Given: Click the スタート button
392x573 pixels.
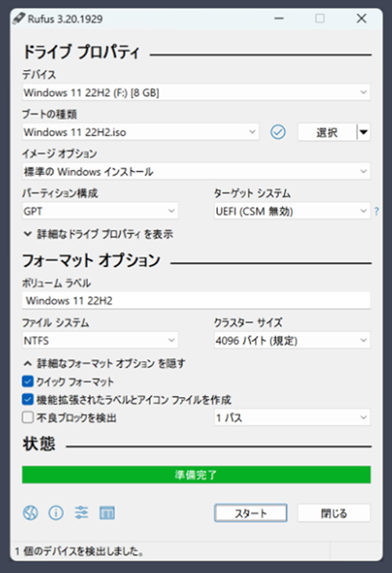Looking at the screenshot, I should [x=250, y=513].
